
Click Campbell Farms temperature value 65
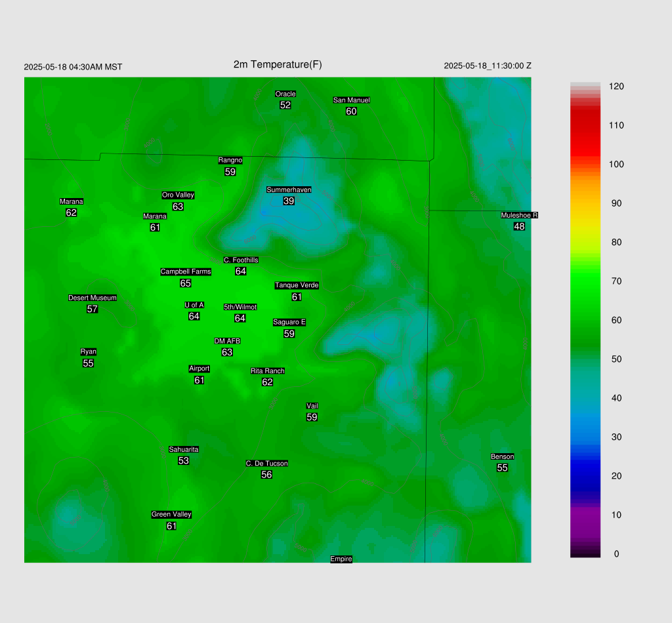click(x=186, y=283)
